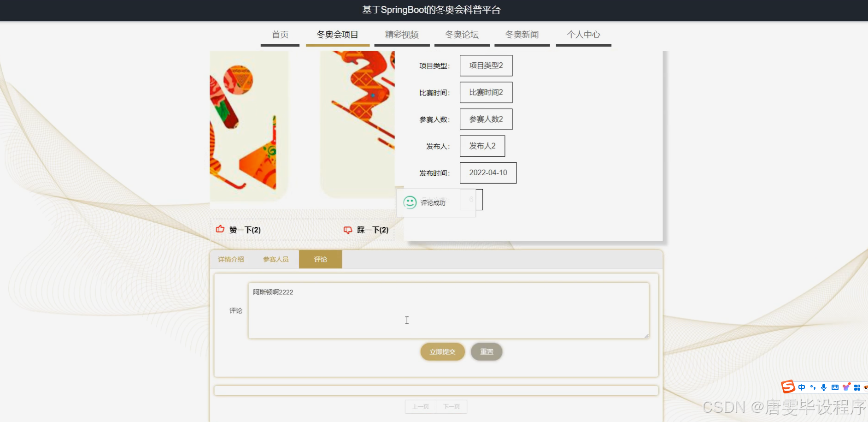Click the 参赛人数: label
The image size is (868, 422).
pyautogui.click(x=434, y=119)
